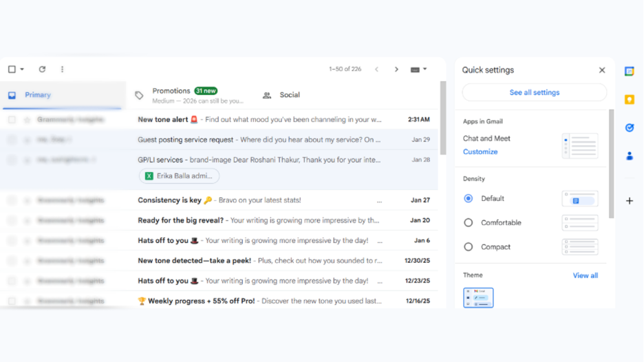Open Contacts from the side panel
Screen dimensions: 644x362
pos(629,156)
